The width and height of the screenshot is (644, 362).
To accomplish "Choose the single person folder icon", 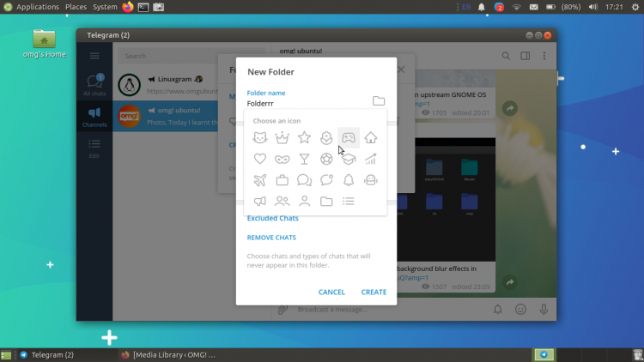I will pyautogui.click(x=304, y=201).
